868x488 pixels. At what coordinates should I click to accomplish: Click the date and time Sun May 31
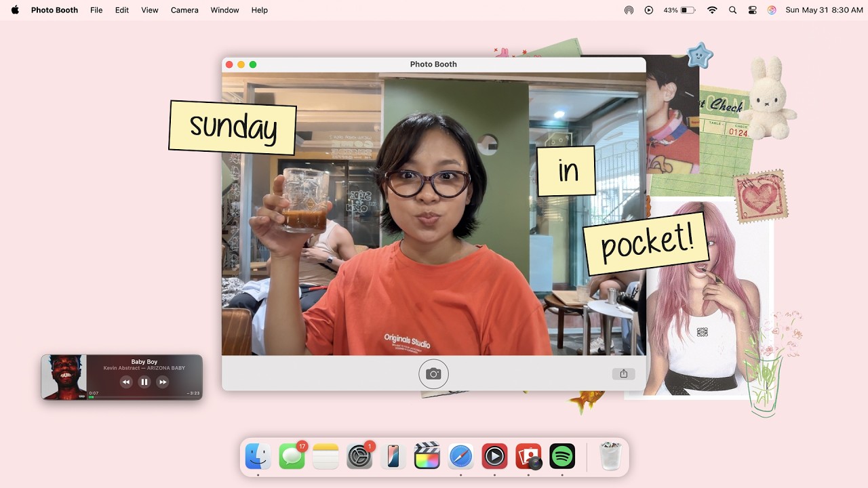[824, 10]
